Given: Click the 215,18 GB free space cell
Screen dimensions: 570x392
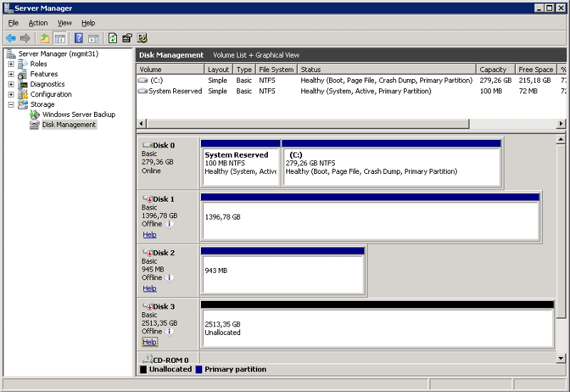Looking at the screenshot, I should [535, 80].
